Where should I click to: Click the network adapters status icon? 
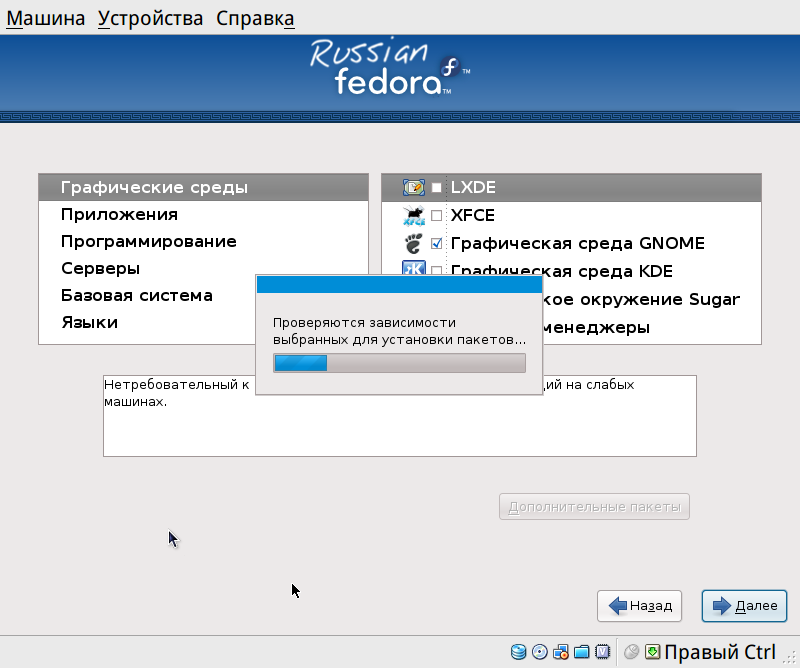click(x=561, y=652)
